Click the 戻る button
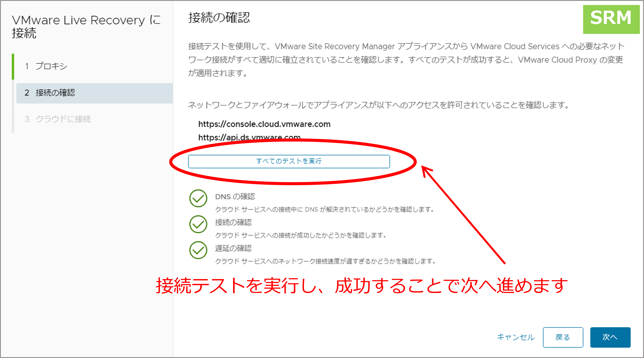Viewport: 644px width, 358px height. (563, 337)
